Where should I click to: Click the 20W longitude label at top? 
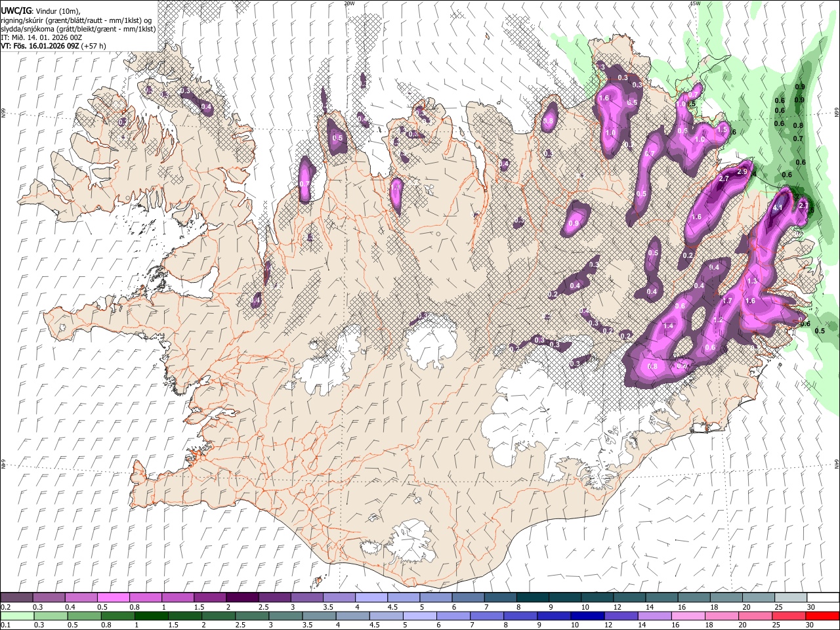(349, 3)
